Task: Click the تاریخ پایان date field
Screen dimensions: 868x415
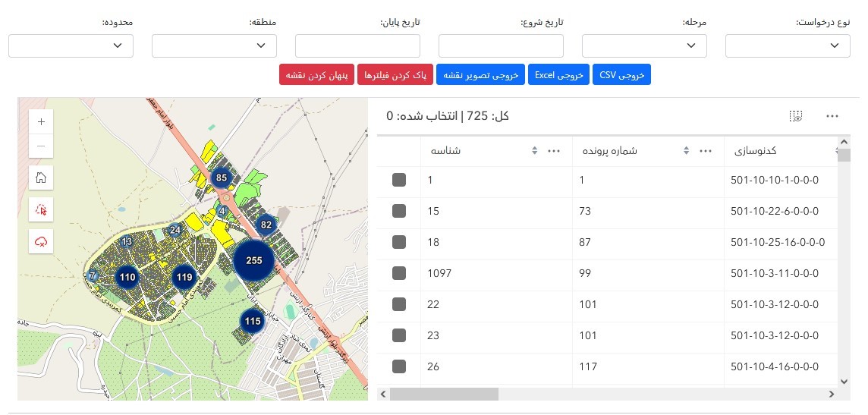Action: [x=357, y=46]
